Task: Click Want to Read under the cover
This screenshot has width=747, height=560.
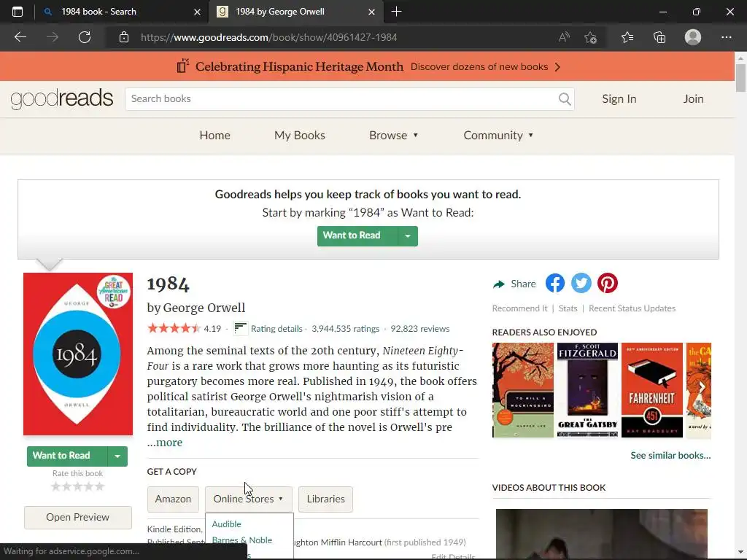Action: click(67, 456)
